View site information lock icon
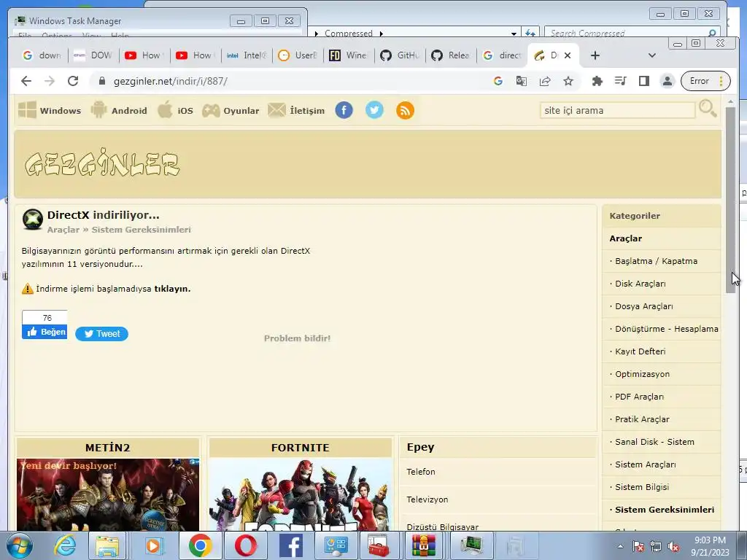747x560 pixels. 101,81
